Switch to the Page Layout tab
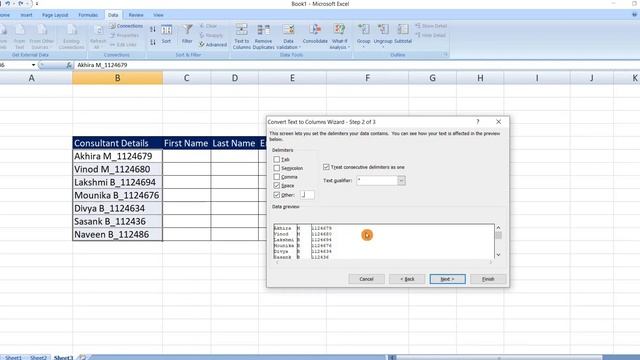Screen dimensions: 640x360 (x=55, y=15)
